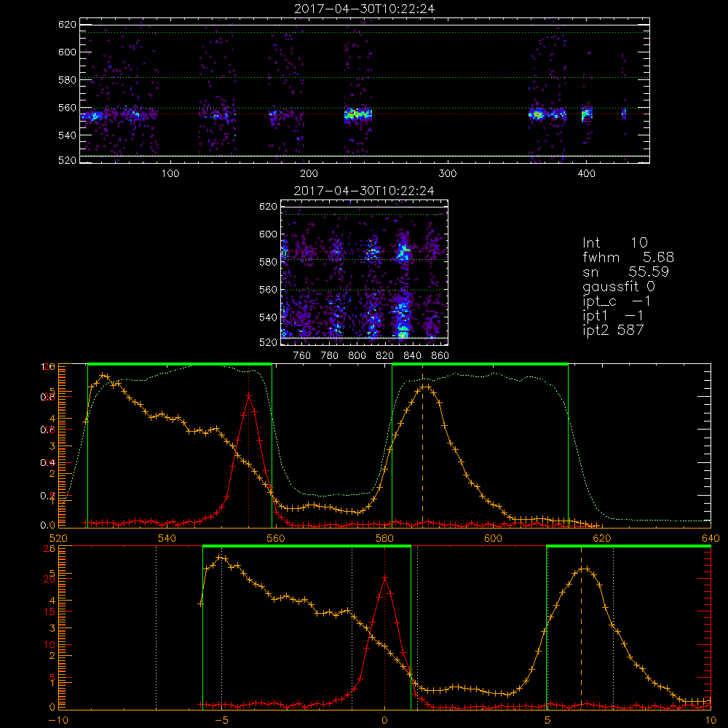Click x-axis label -10 in bottom plot
This screenshot has width=728, height=728.
(x=58, y=720)
